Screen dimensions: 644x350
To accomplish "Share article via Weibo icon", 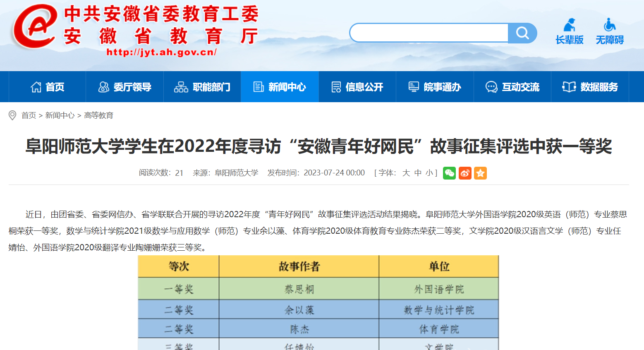I will [x=465, y=173].
